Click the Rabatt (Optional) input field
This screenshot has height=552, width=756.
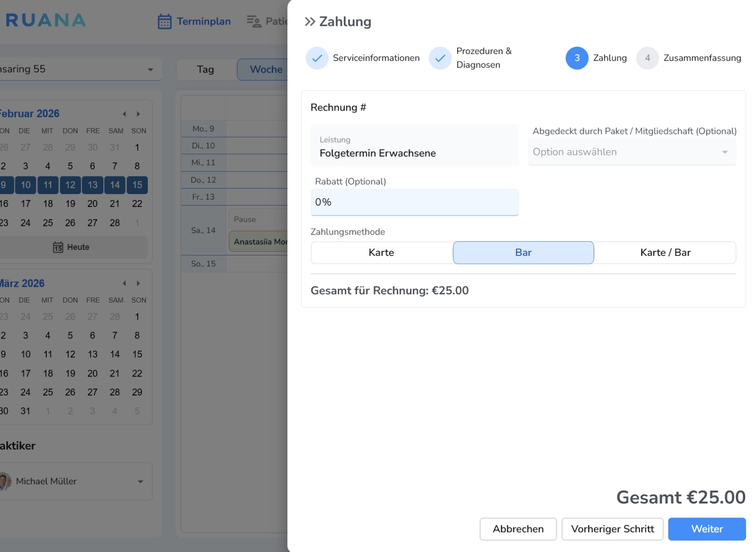coord(415,202)
